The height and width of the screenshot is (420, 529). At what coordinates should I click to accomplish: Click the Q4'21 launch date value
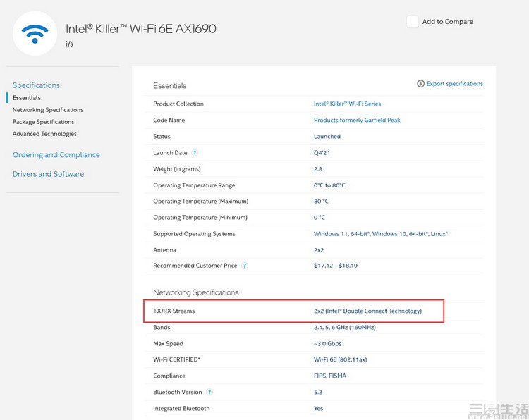[322, 153]
